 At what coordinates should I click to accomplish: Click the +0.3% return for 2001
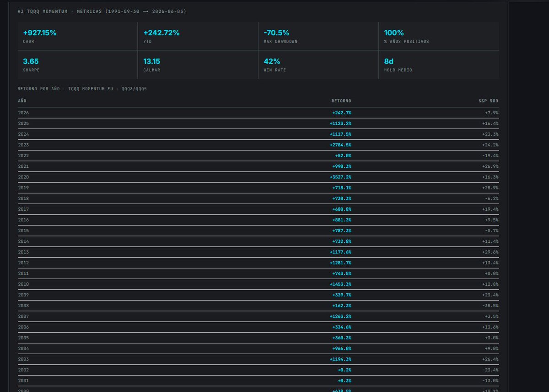344,381
